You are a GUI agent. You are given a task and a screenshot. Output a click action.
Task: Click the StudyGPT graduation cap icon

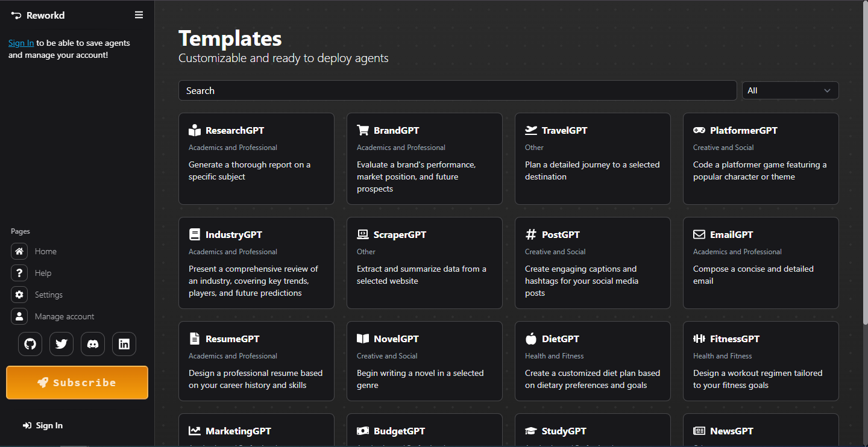(x=531, y=431)
